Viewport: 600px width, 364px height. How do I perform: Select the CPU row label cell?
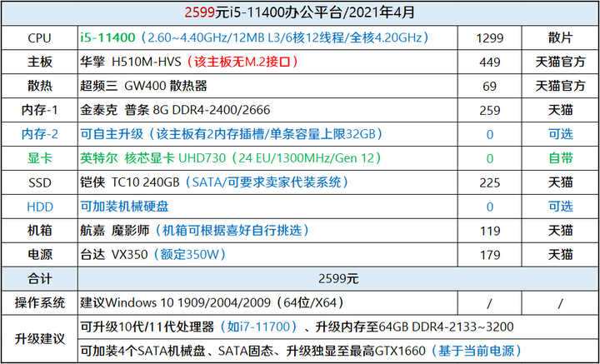pos(39,37)
